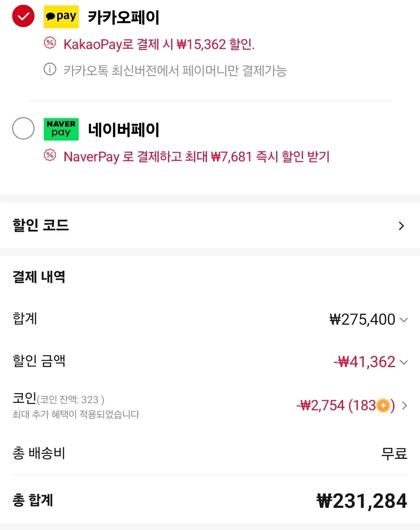Tap the KakaoPay ₩15,362 할인 promotion text

point(159,44)
